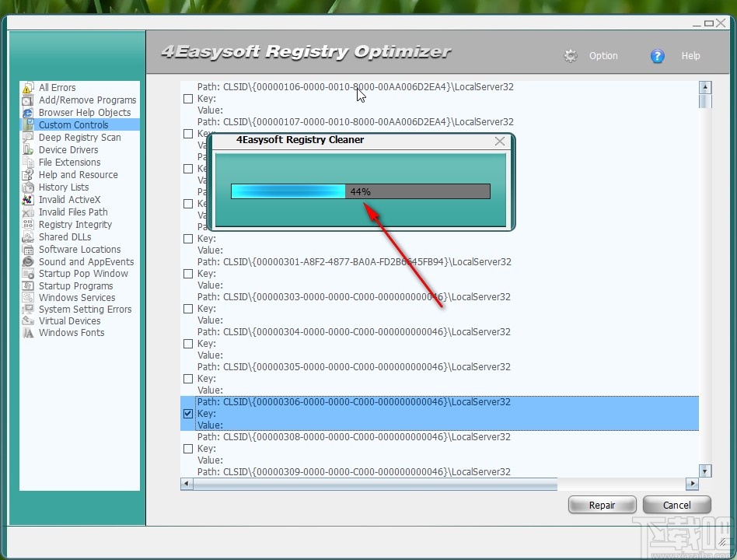This screenshot has height=560, width=737.
Task: Click the Virtual Devices icon
Action: pyautogui.click(x=28, y=321)
